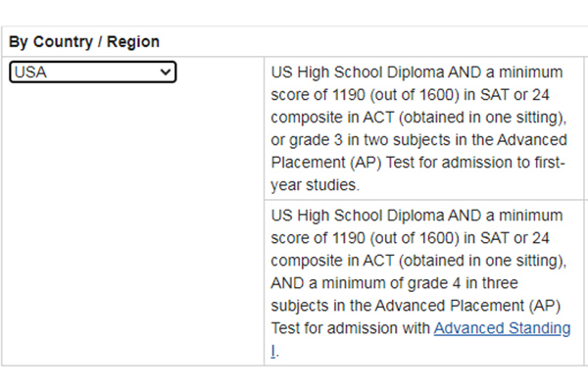Click the first "composite in ACT" line
The width and height of the screenshot is (588, 392).
(418, 118)
